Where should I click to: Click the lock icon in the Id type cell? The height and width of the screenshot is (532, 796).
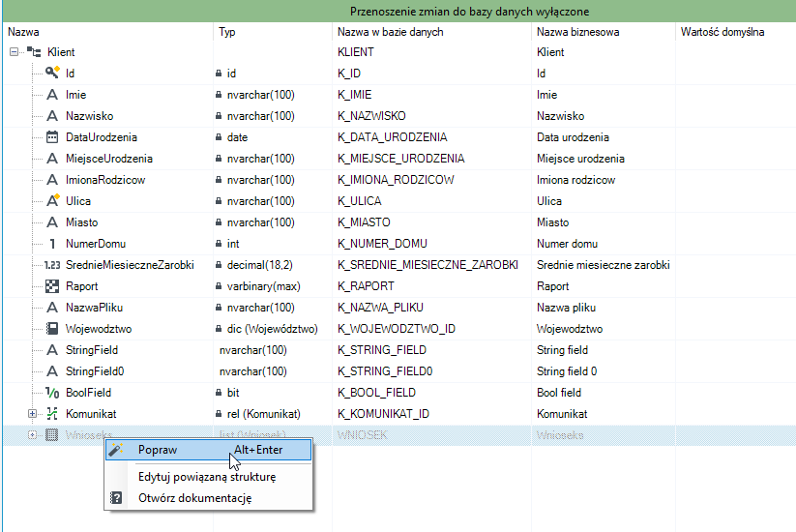(x=219, y=74)
